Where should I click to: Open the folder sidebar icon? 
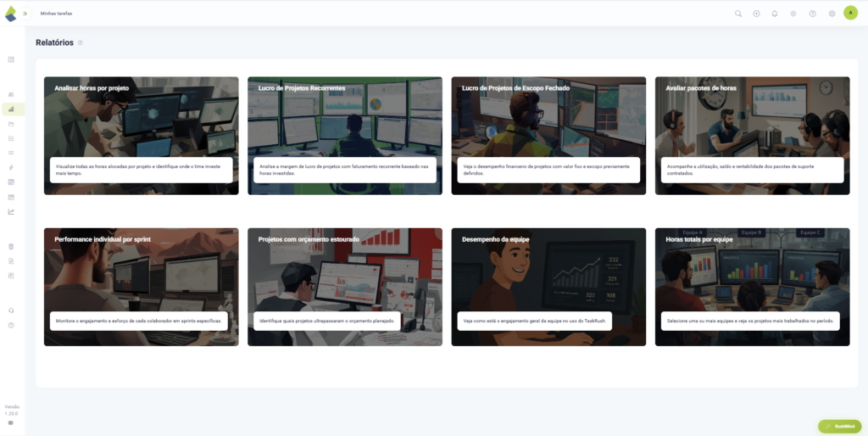click(11, 124)
